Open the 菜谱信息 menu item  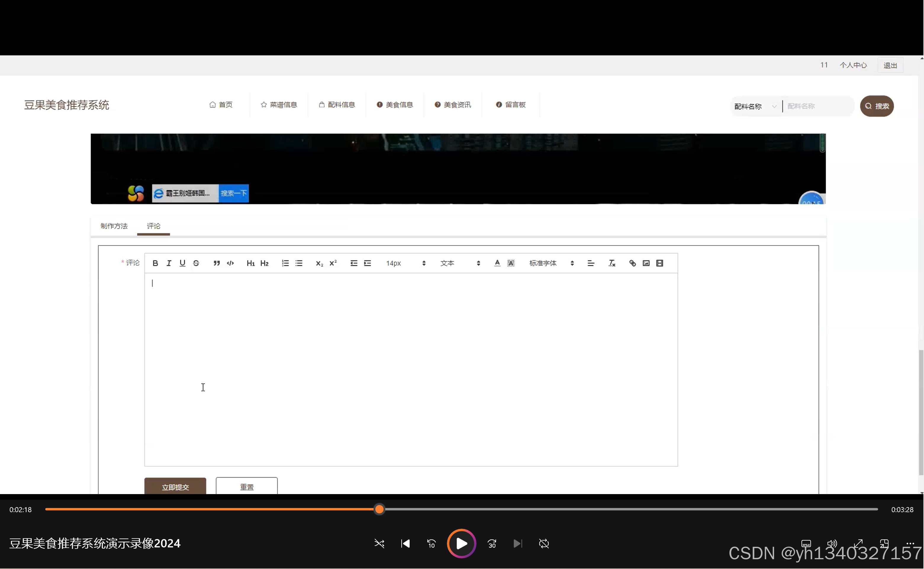coord(279,105)
